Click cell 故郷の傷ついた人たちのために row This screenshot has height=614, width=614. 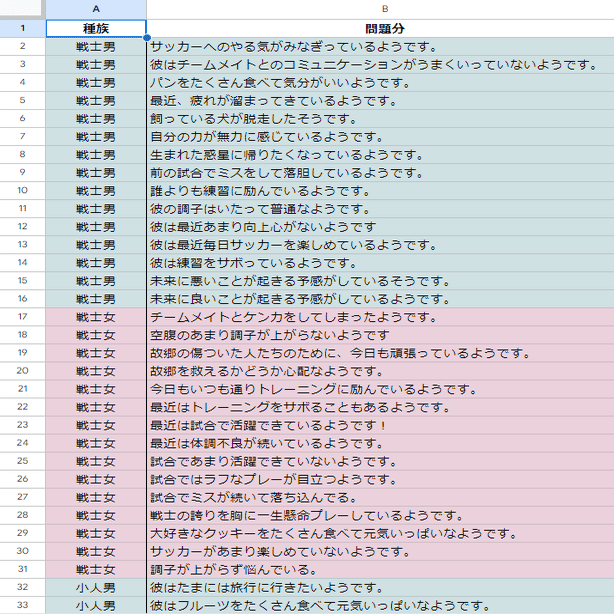380,353
